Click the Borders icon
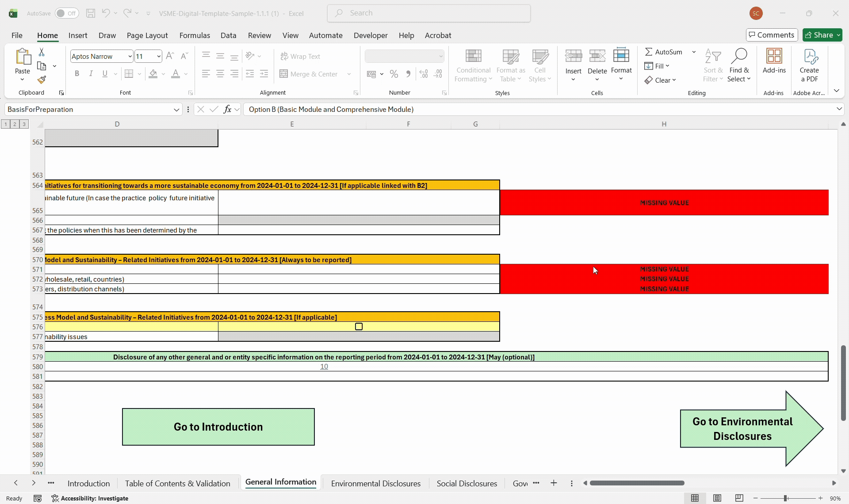The image size is (849, 504). [129, 74]
